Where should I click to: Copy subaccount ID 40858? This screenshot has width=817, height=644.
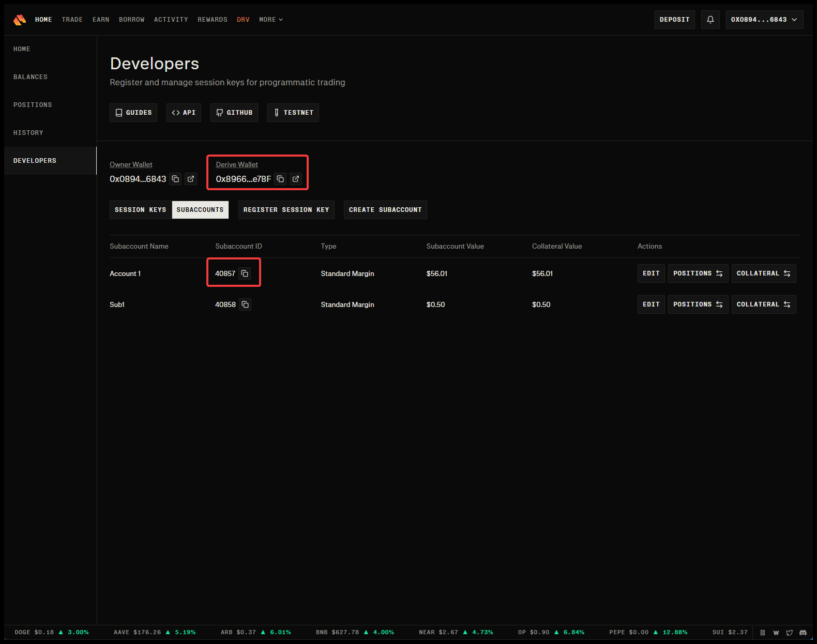pos(245,304)
